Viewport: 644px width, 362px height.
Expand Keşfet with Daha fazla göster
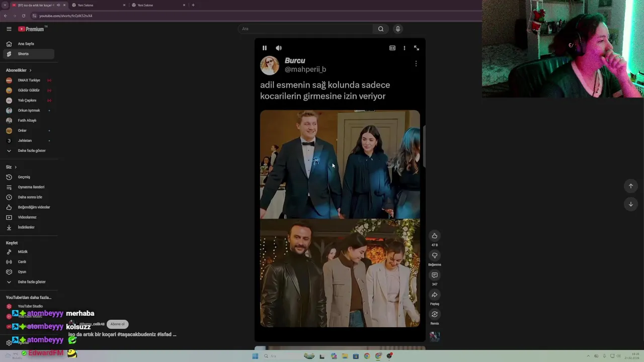click(x=28, y=282)
